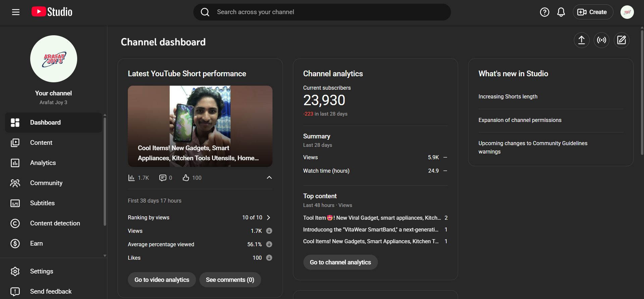Open the Create button menu
The image size is (644, 299).
coord(593,12)
